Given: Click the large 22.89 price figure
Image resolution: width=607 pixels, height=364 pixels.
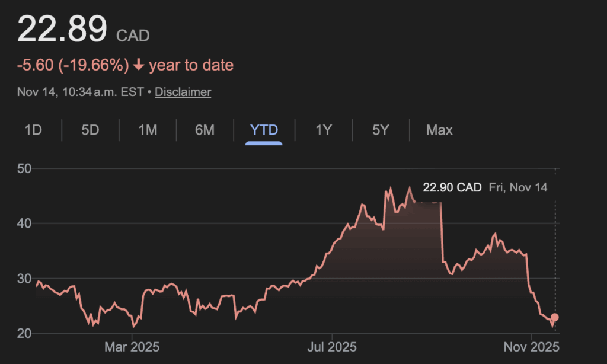Looking at the screenshot, I should pos(62,28).
